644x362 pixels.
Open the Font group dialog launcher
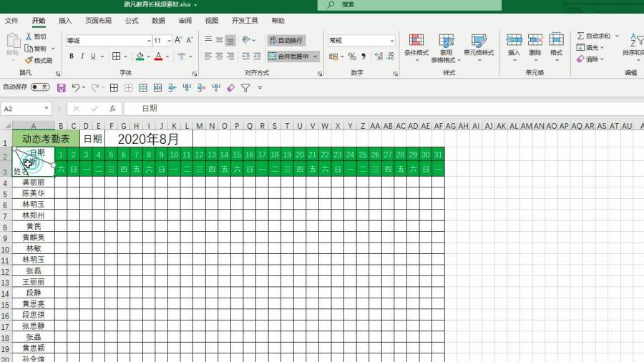pos(194,74)
